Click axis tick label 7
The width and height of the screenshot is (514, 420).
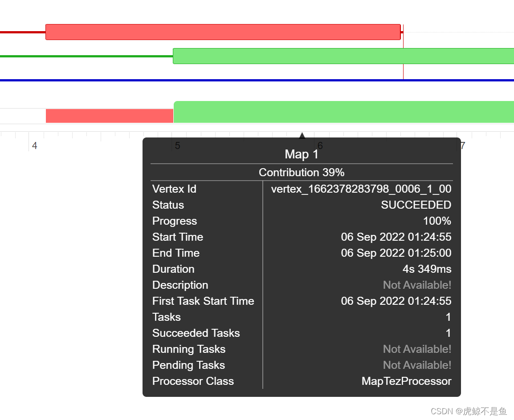pyautogui.click(x=463, y=145)
